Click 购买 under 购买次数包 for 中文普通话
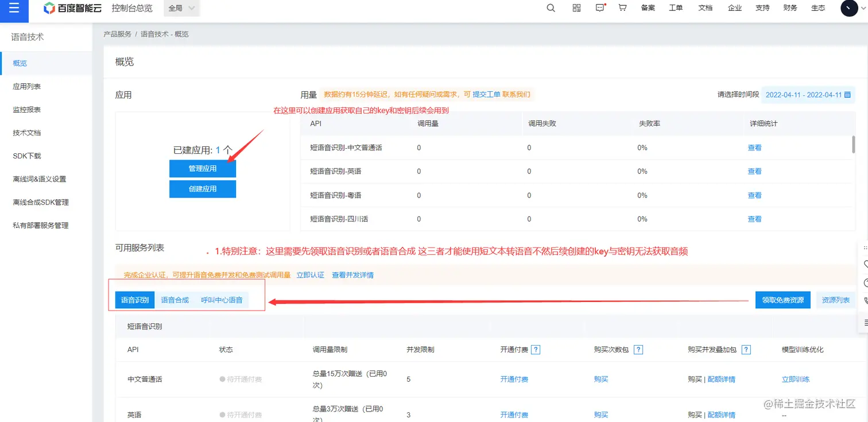Image resolution: width=868 pixels, height=422 pixels. pos(601,379)
